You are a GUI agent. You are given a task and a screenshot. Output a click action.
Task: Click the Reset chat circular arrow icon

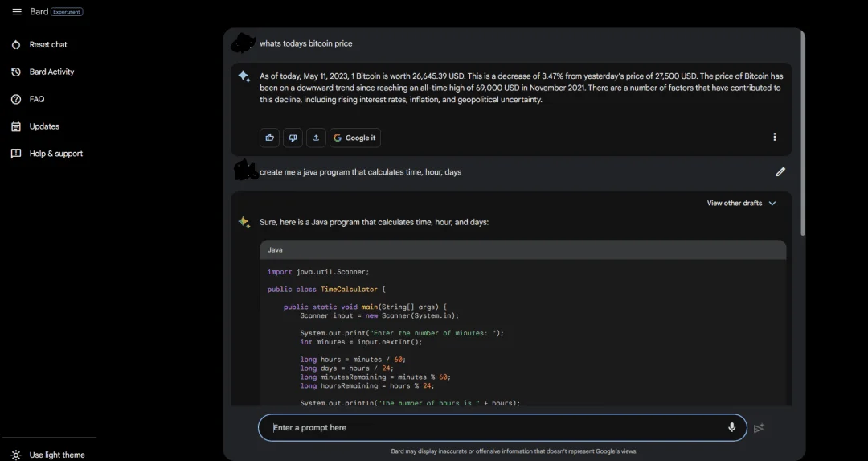pyautogui.click(x=16, y=45)
